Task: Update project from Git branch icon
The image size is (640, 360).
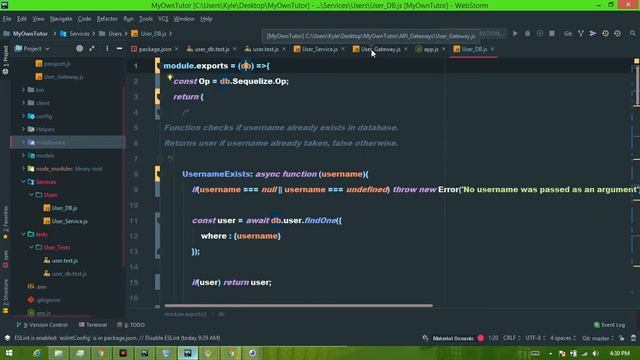Action: pyautogui.click(x=580, y=33)
